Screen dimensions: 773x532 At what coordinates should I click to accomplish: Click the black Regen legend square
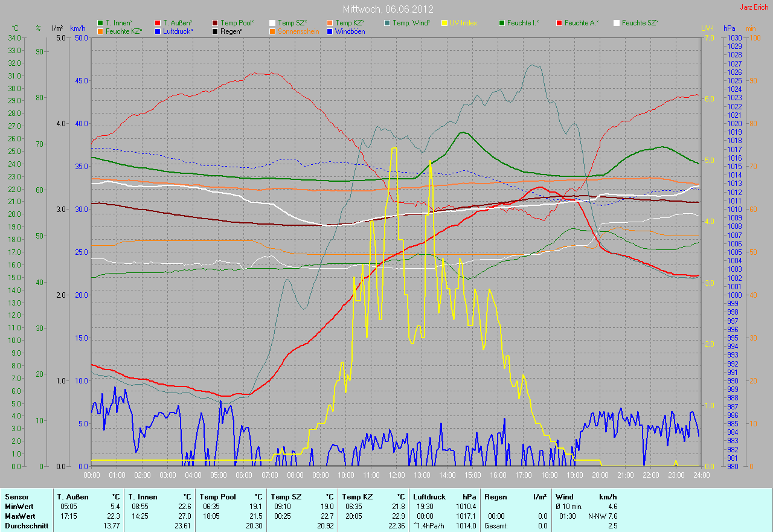click(x=215, y=31)
